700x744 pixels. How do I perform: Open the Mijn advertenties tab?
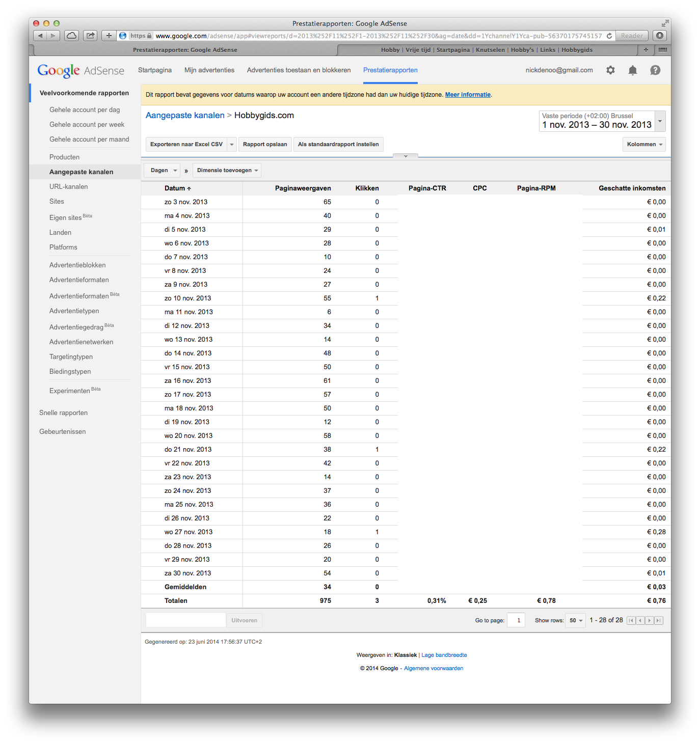point(209,70)
